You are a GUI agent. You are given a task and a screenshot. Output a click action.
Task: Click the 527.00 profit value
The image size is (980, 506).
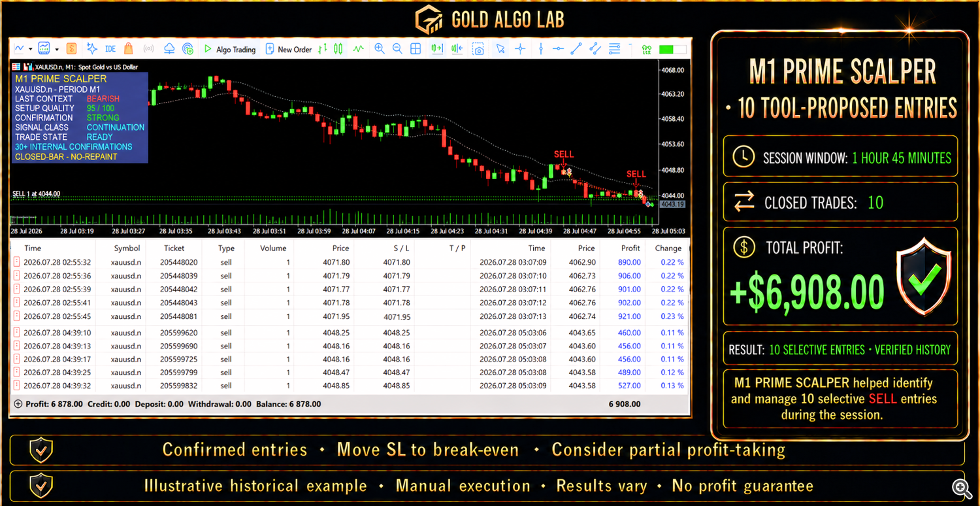630,386
